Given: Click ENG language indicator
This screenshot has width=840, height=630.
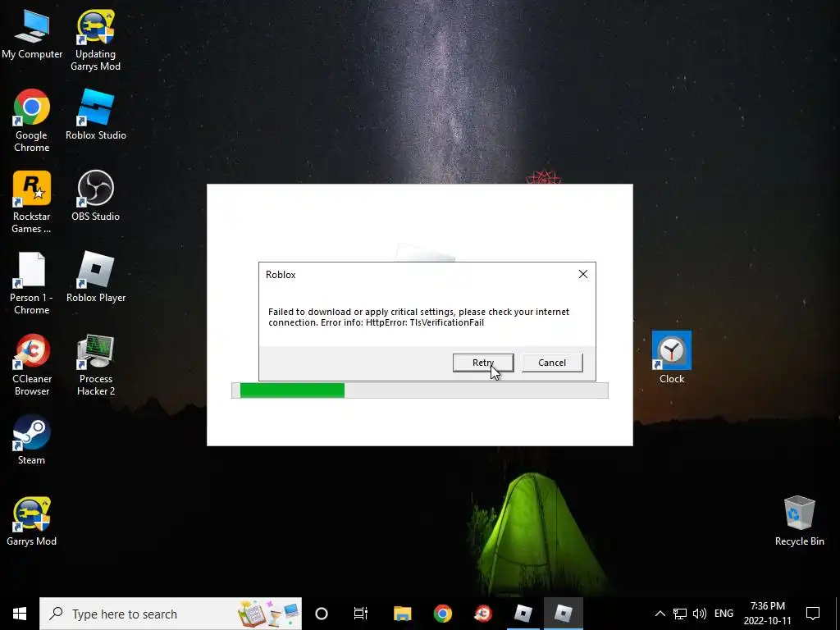Looking at the screenshot, I should 724,614.
